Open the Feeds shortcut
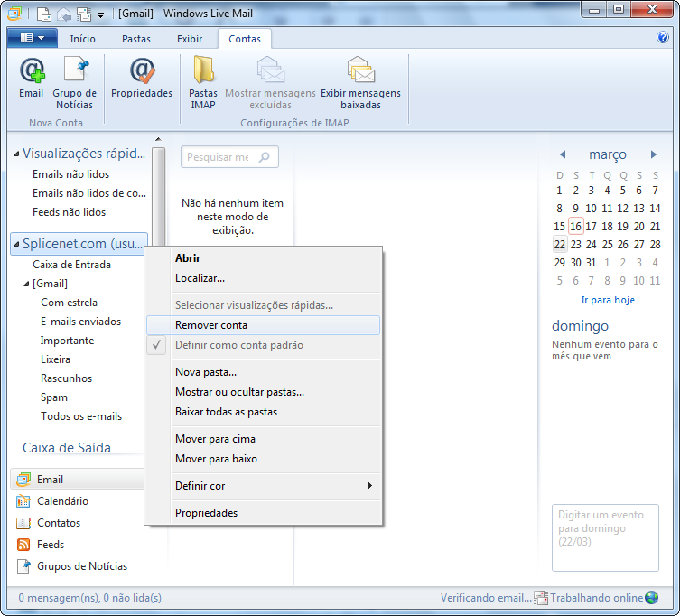 pos(50,545)
